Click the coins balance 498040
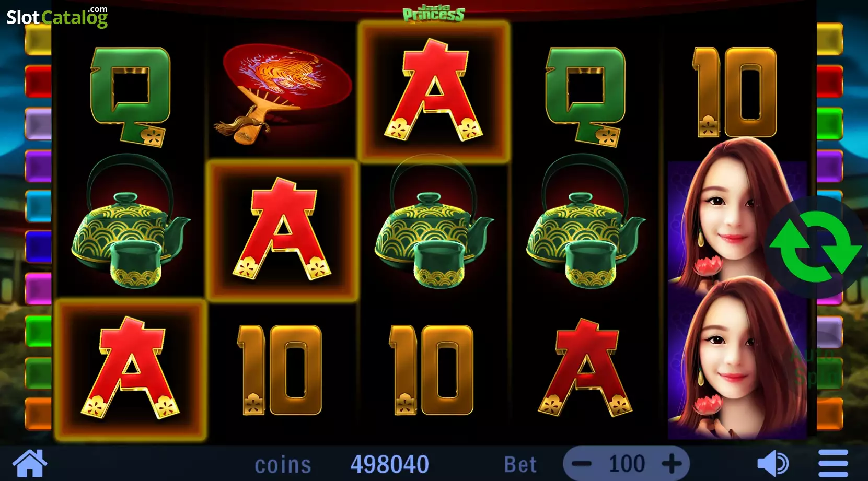This screenshot has width=868, height=481. (x=389, y=464)
